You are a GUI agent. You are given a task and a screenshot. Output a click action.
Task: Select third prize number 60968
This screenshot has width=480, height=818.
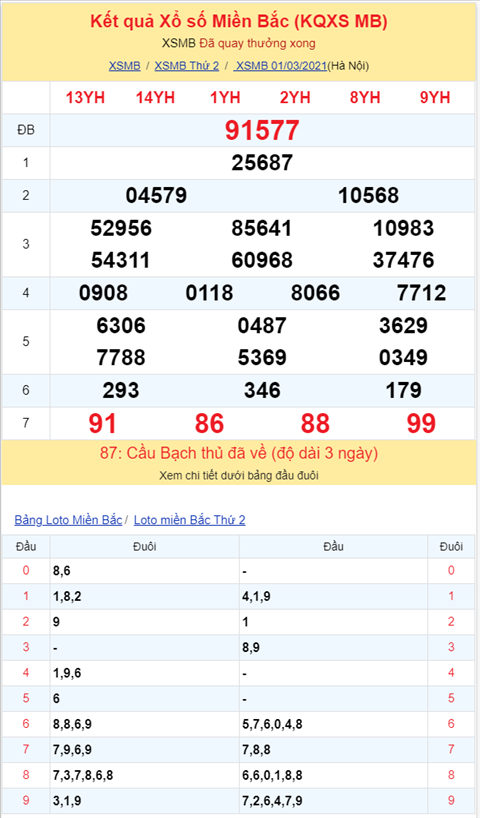pos(262,260)
